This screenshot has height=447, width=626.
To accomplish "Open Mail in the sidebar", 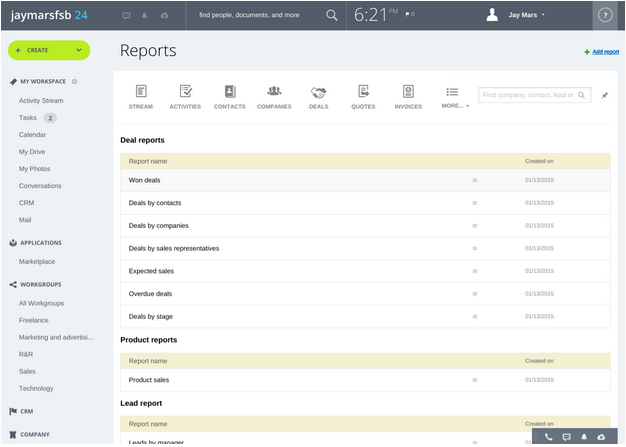I will [25, 220].
